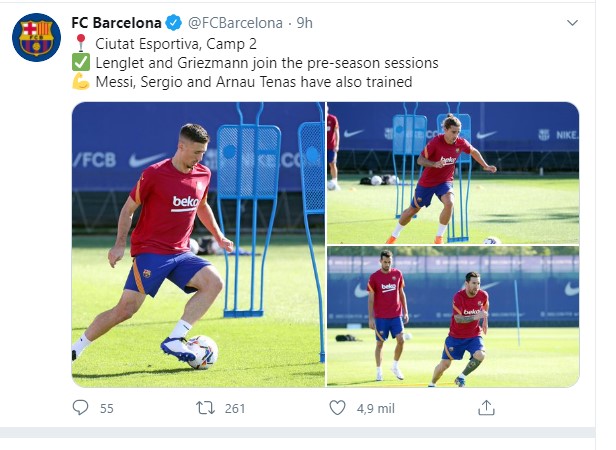The image size is (616, 450).
Task: Click the 261 retweet count
Action: tap(236, 408)
